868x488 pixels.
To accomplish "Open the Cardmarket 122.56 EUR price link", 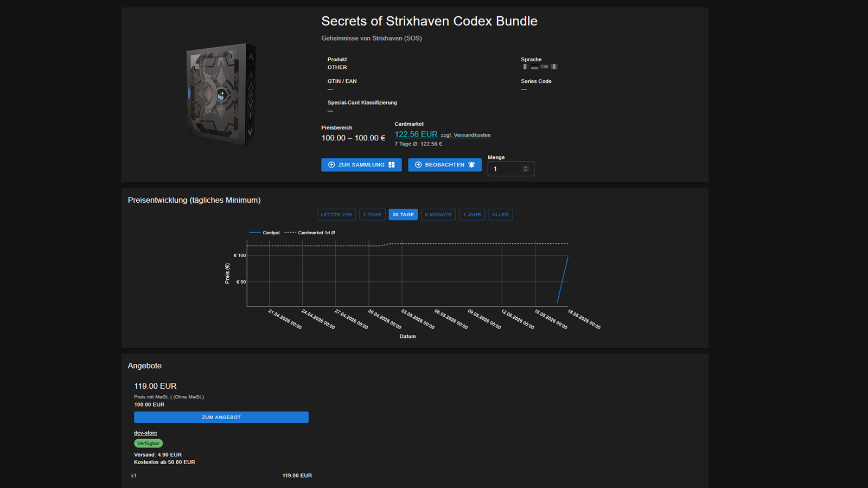I will point(416,134).
